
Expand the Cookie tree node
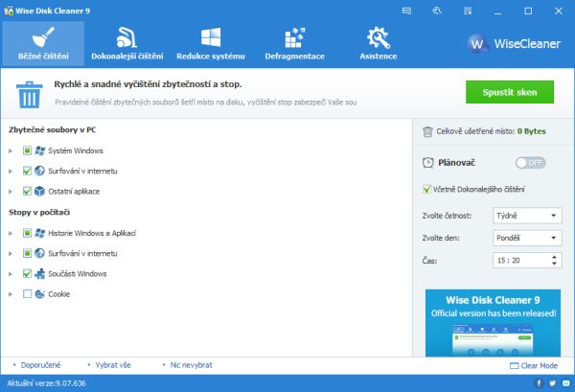pyautogui.click(x=11, y=294)
